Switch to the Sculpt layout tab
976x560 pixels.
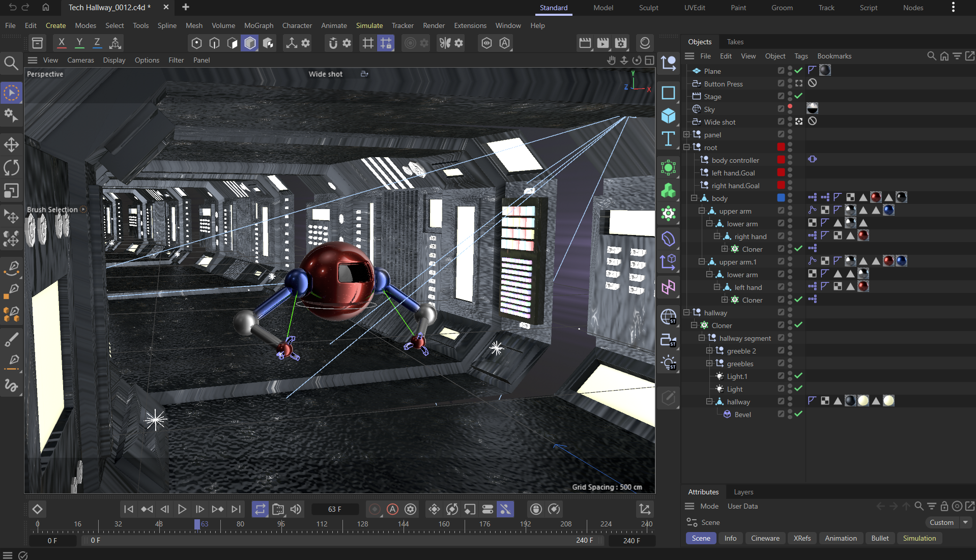[648, 8]
